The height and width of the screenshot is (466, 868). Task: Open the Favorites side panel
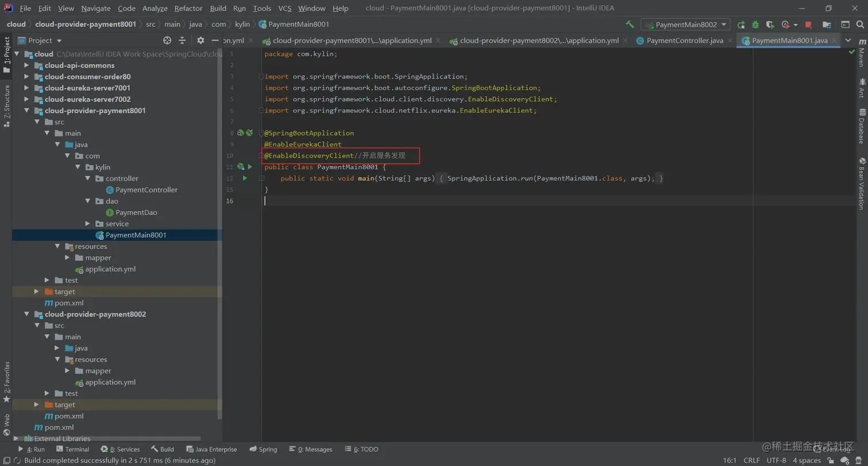pos(6,381)
